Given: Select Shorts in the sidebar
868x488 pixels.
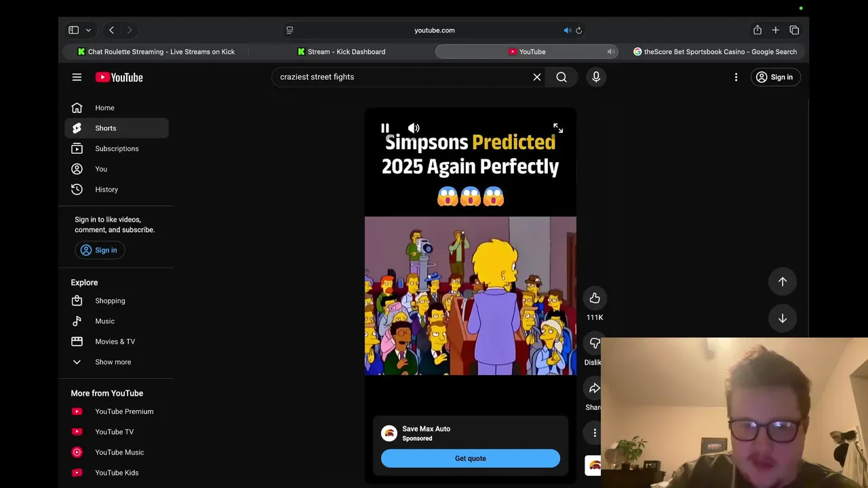Looking at the screenshot, I should coord(117,128).
